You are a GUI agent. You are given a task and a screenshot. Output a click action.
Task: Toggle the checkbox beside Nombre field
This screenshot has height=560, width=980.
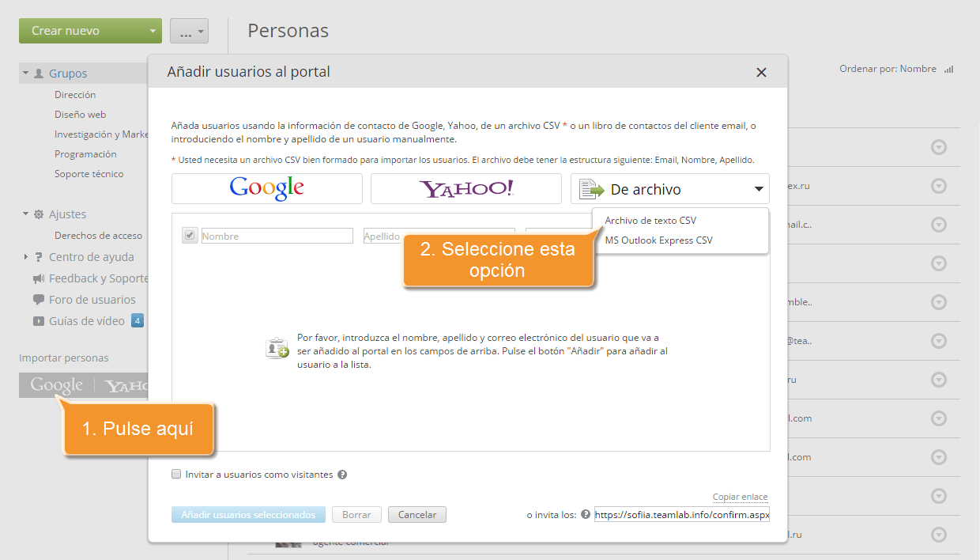click(x=190, y=235)
